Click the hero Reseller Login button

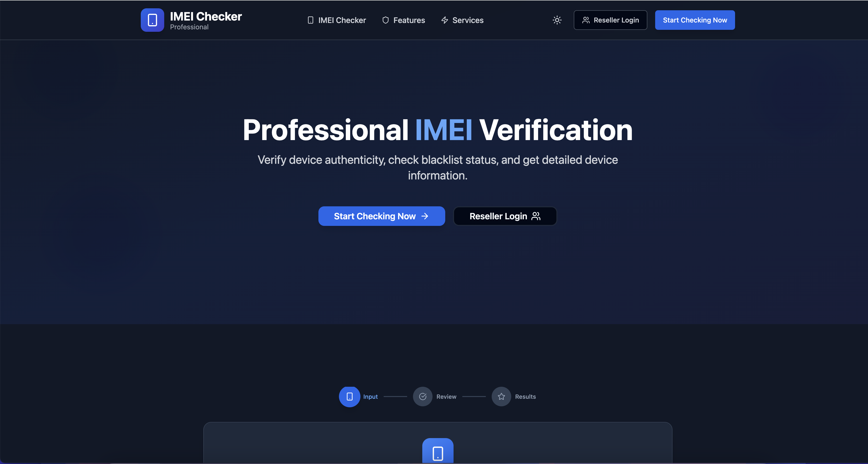coord(504,216)
